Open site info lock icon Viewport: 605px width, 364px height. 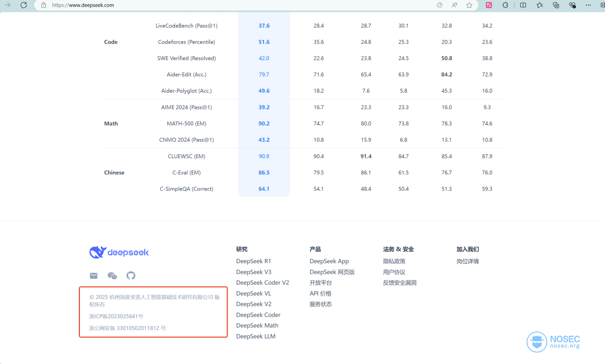click(44, 5)
